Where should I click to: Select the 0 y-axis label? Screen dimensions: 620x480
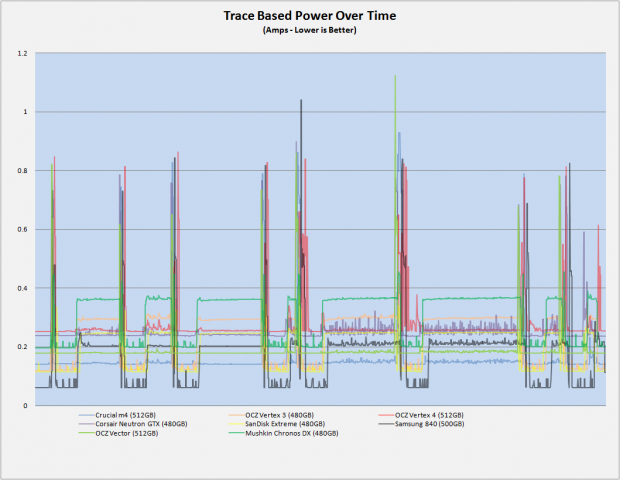point(25,406)
